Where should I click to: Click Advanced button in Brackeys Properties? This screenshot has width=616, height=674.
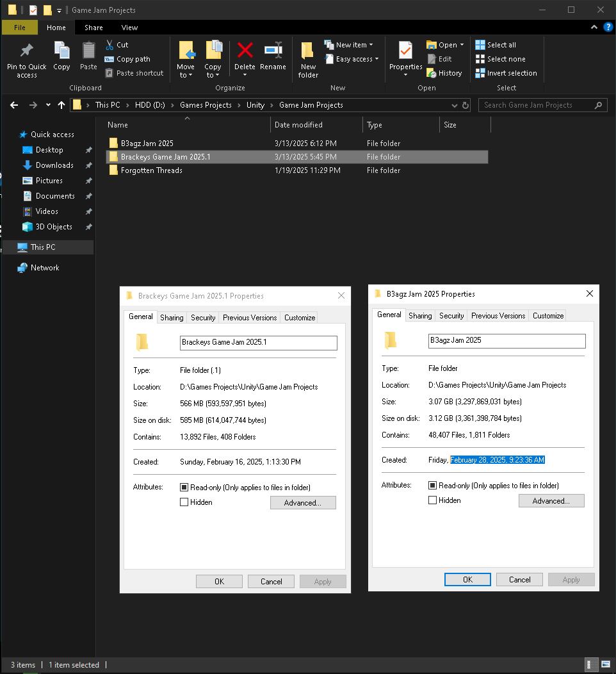[x=303, y=502]
